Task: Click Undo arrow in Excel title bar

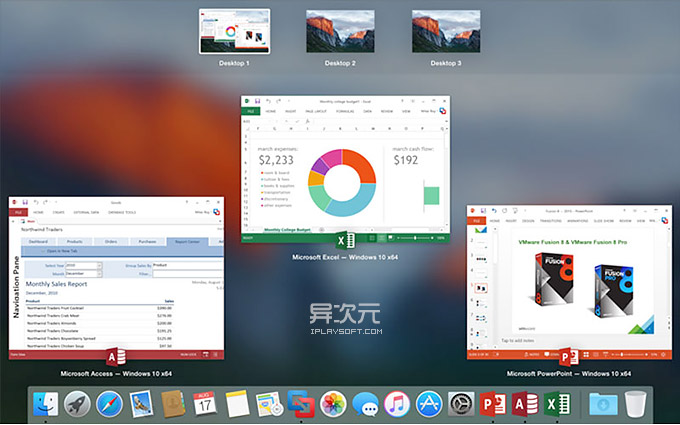Action: [x=268, y=101]
